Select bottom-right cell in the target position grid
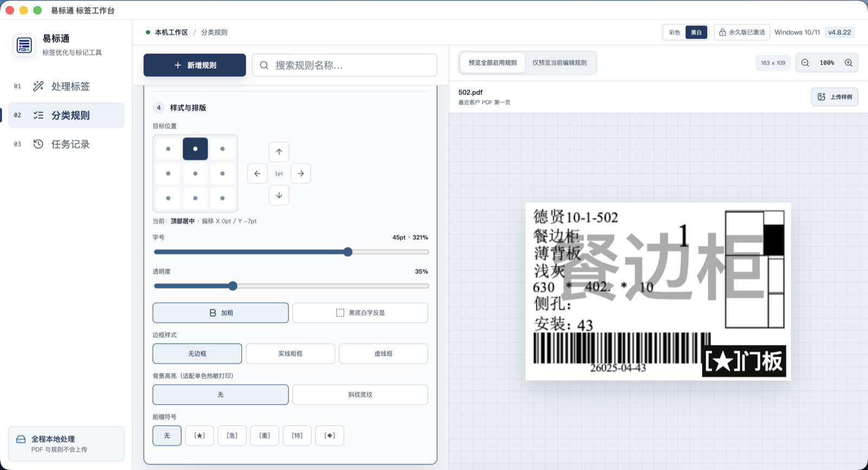This screenshot has width=868, height=470. coord(222,198)
